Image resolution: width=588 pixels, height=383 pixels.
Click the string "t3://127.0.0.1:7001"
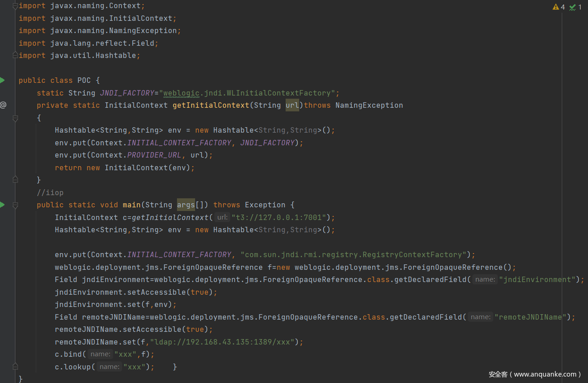(279, 217)
